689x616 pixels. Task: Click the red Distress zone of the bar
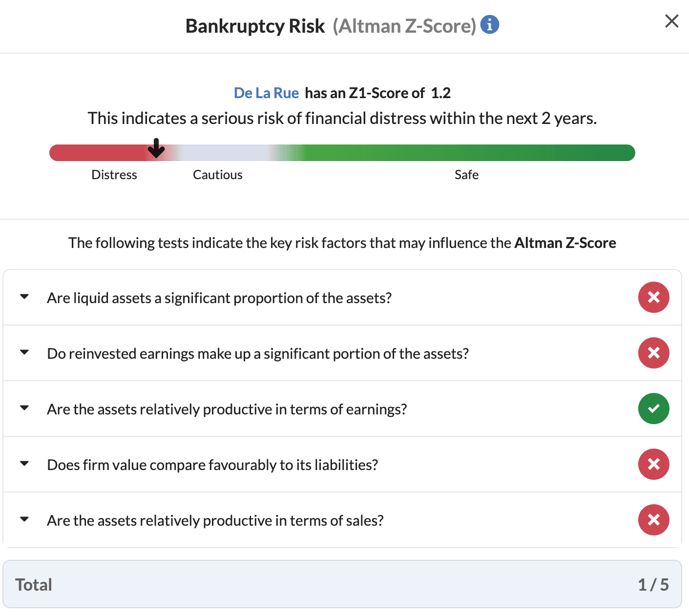pyautogui.click(x=98, y=153)
